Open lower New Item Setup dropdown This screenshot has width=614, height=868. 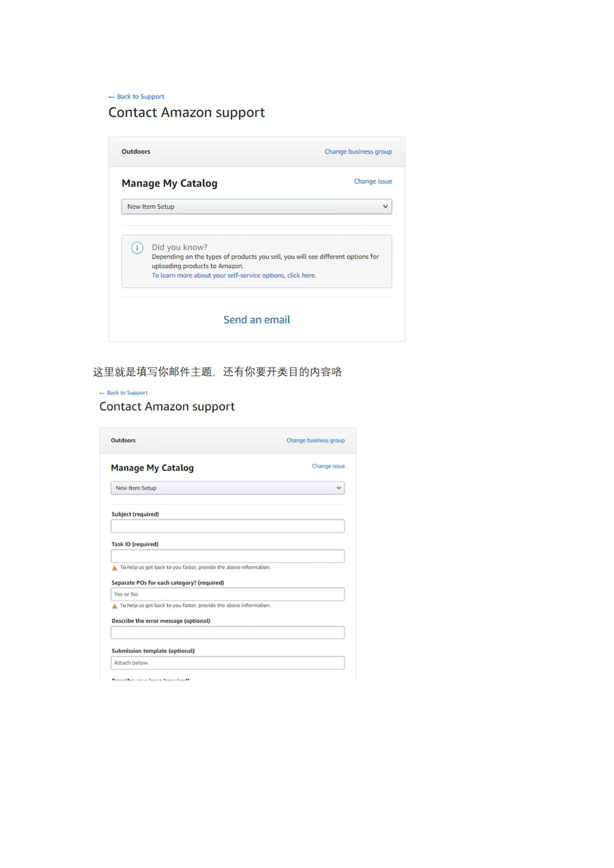(x=227, y=488)
